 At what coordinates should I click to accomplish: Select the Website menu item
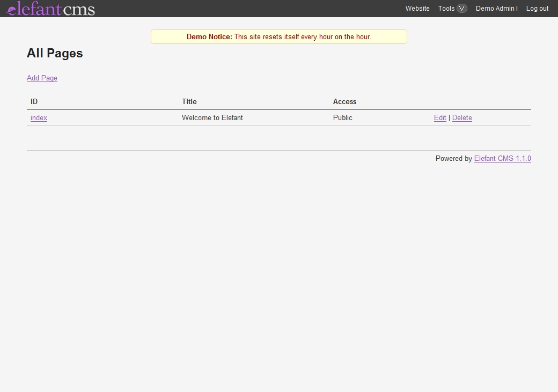coord(417,8)
